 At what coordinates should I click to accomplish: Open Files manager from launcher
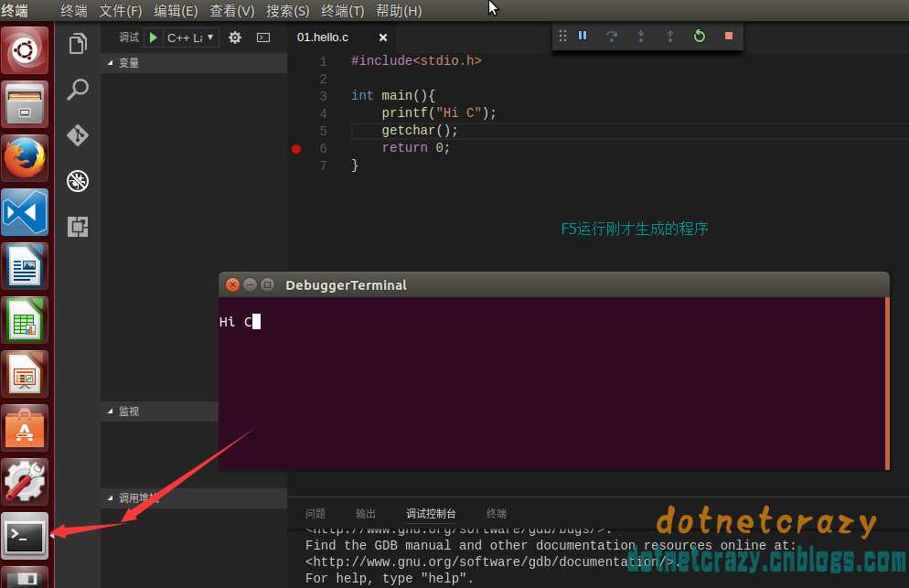coord(25,104)
